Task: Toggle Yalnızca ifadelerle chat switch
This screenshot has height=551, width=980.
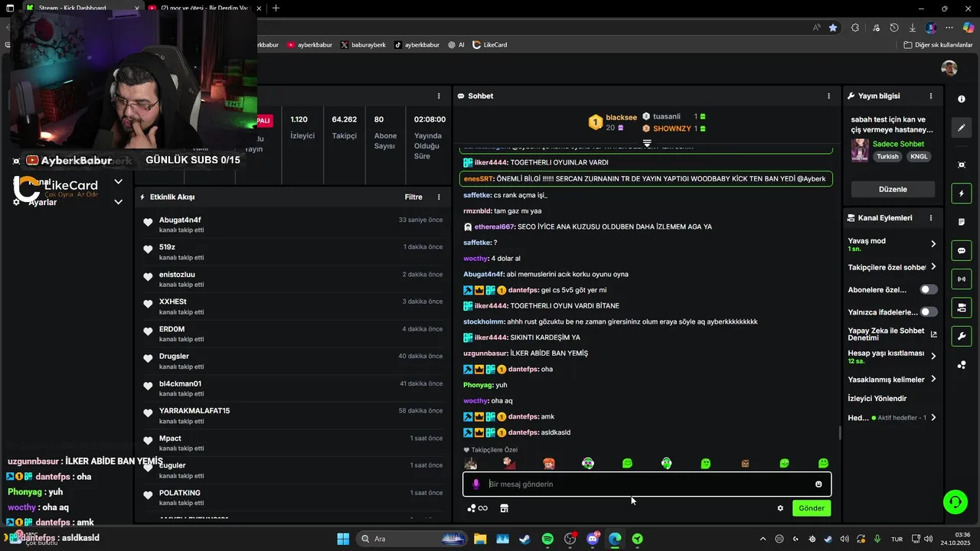Action: point(928,311)
